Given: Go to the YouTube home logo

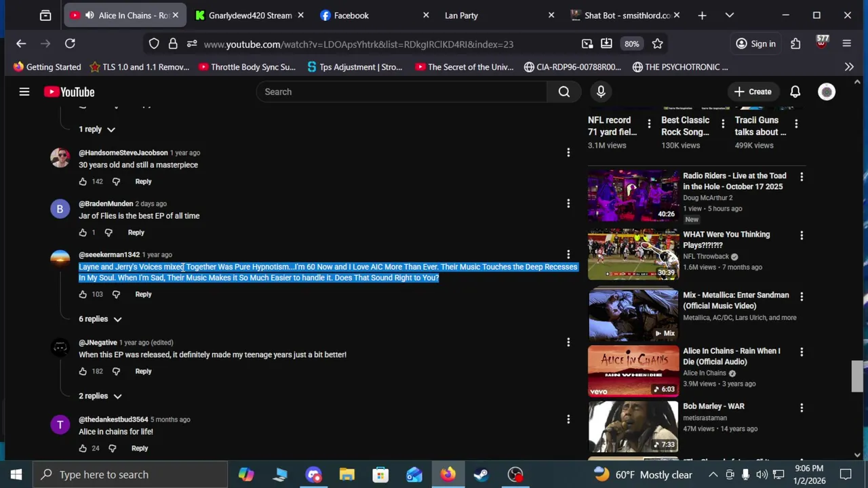Looking at the screenshot, I should coord(69,91).
